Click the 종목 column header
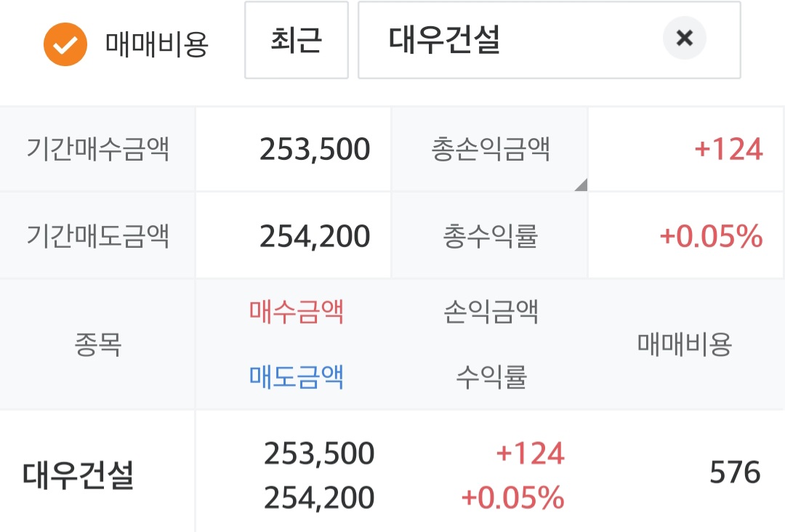 [97, 344]
